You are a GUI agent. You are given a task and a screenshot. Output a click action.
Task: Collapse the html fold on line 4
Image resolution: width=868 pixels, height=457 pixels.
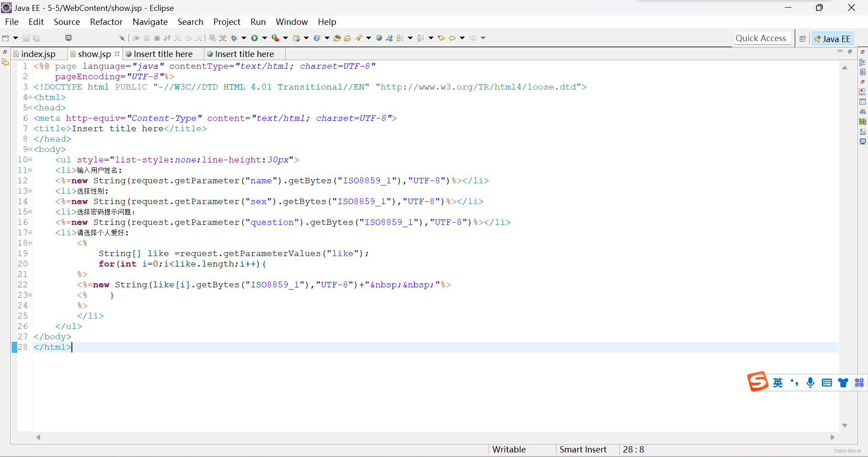point(30,97)
